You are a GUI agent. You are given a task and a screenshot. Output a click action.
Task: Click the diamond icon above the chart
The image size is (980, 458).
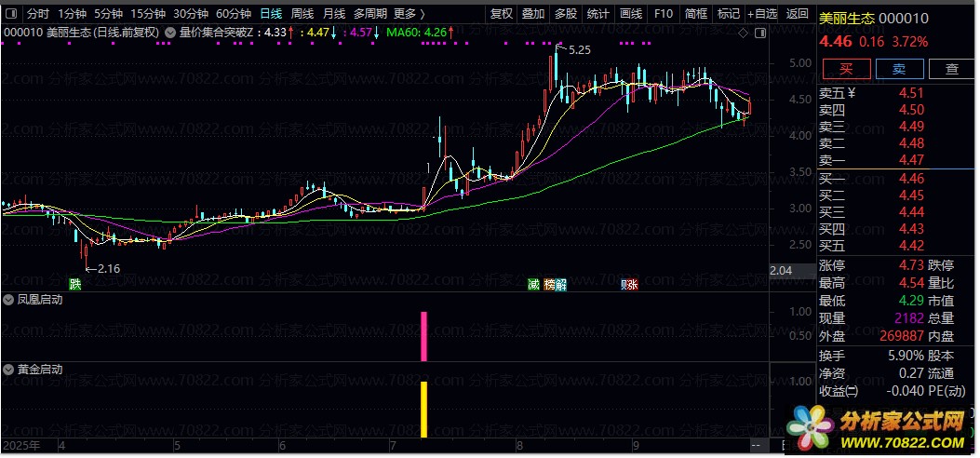click(x=743, y=32)
